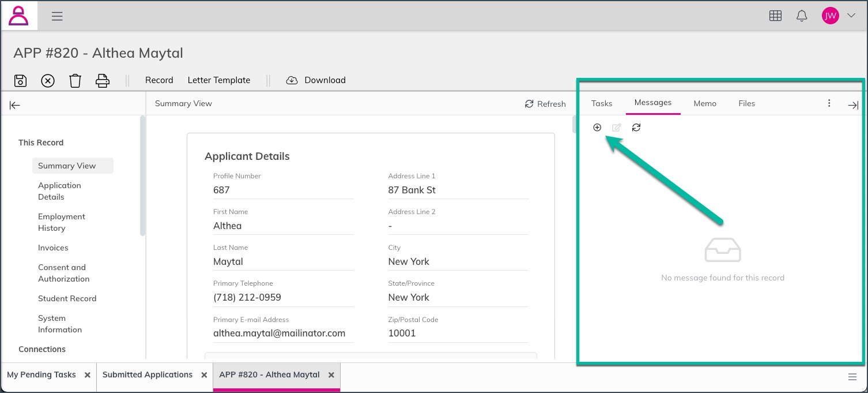Open the hamburger navigation menu
This screenshot has height=393, width=868.
(x=57, y=16)
